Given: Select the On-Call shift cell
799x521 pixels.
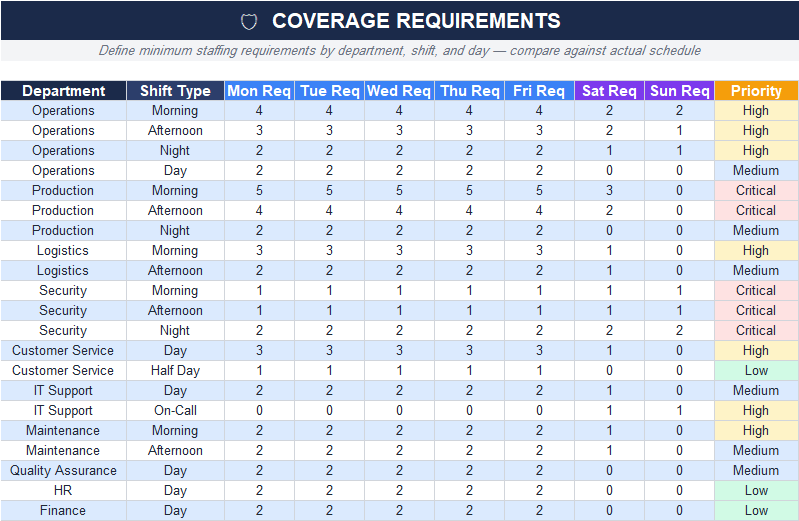Looking at the screenshot, I should pyautogui.click(x=175, y=410).
